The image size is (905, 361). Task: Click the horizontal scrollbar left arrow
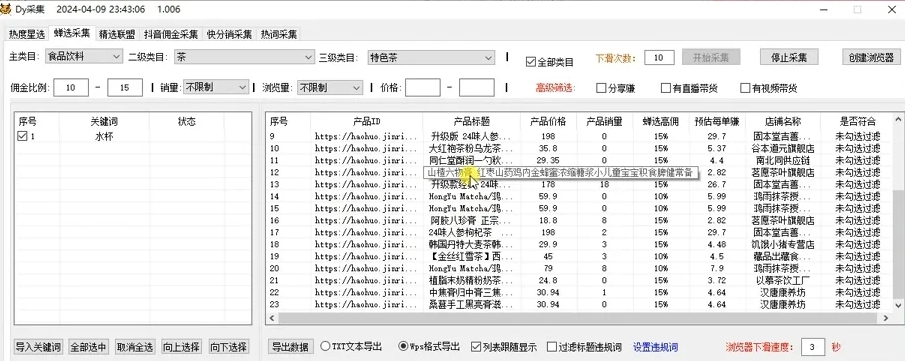(272, 318)
